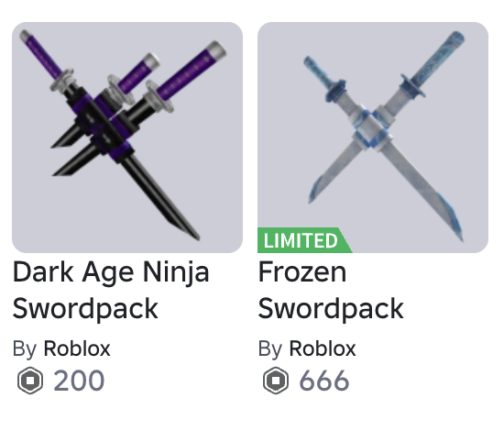Click the short middle purple sword handle
This screenshot has width=504, height=431.
pos(138,73)
